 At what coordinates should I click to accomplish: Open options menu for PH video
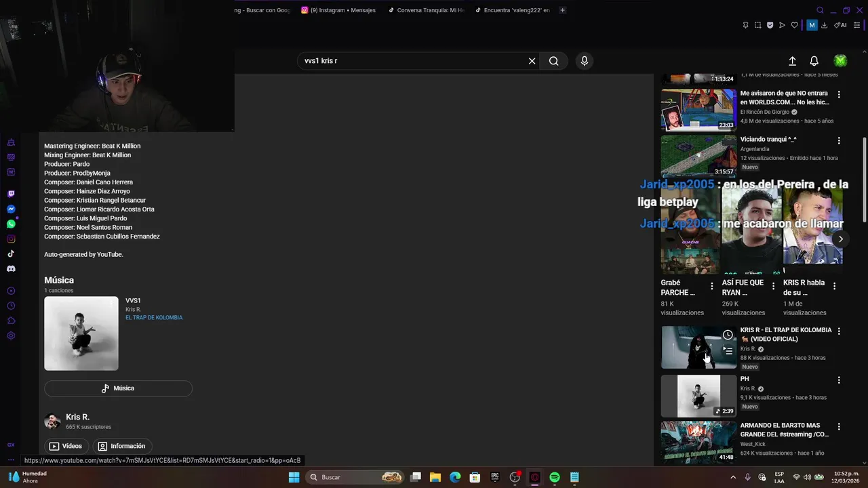(x=839, y=380)
